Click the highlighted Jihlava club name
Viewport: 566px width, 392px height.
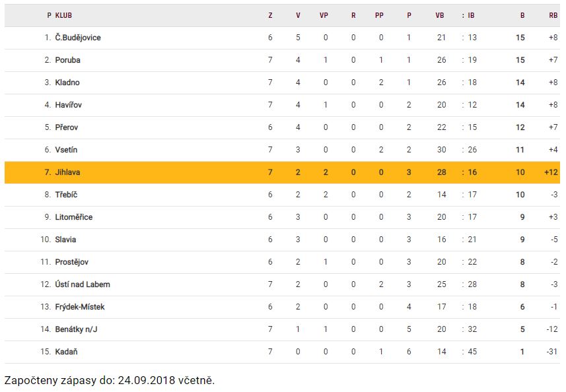coord(67,172)
